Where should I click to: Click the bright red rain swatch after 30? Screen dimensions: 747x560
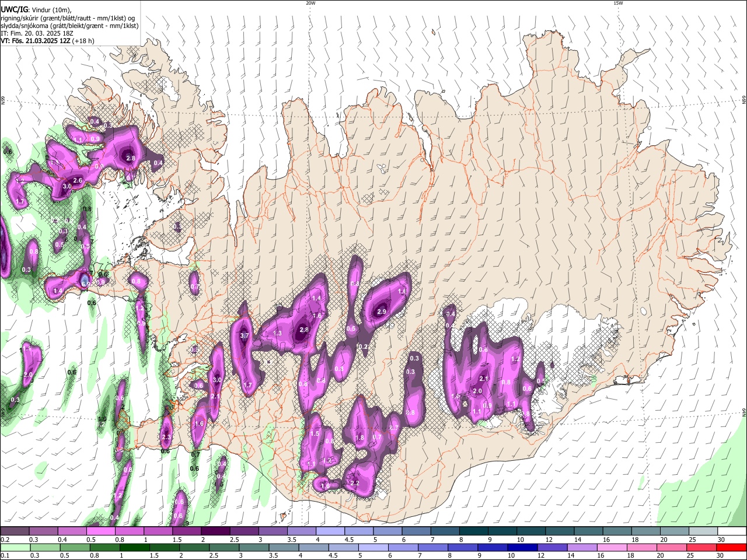pos(731,547)
